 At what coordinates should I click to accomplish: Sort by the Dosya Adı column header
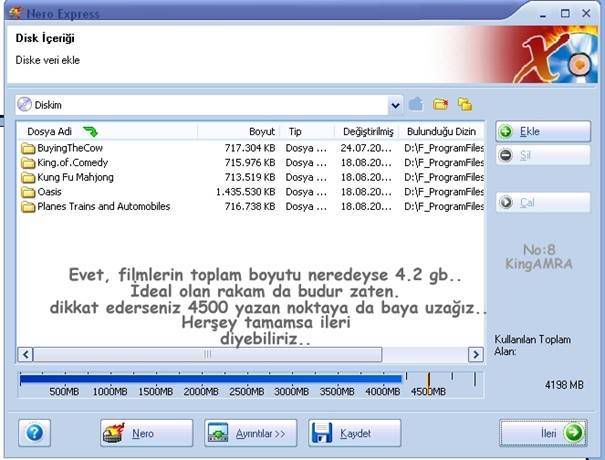pos(107,132)
